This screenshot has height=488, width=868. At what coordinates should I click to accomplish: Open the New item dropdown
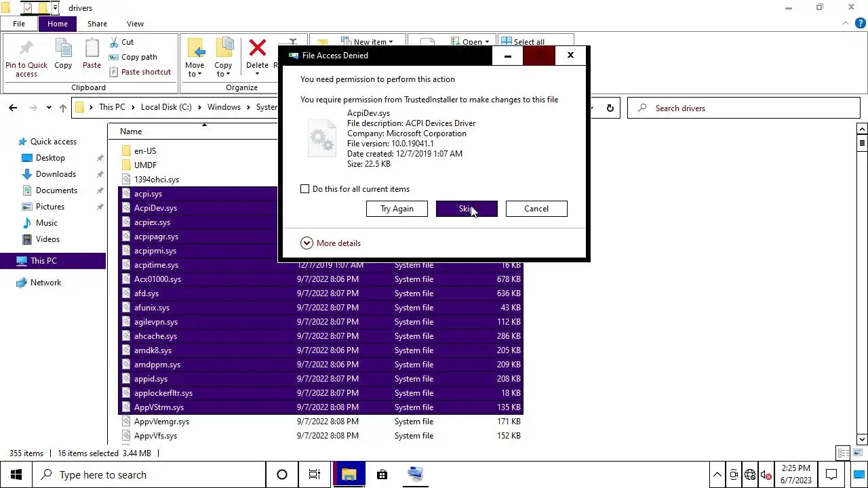(x=367, y=42)
